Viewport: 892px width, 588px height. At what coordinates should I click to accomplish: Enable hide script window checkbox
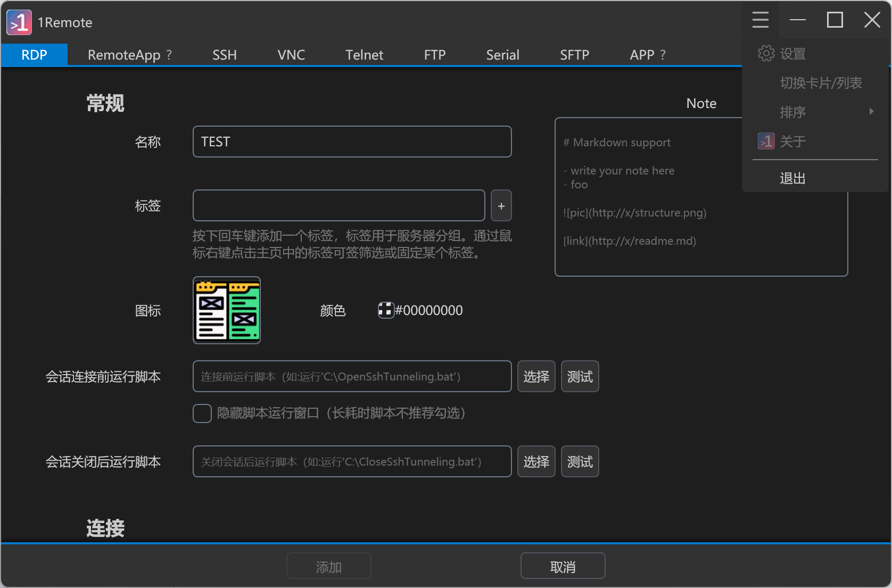click(202, 413)
